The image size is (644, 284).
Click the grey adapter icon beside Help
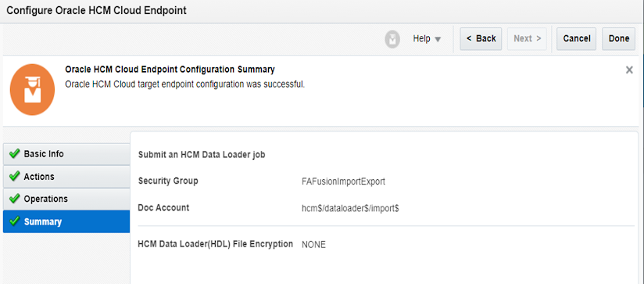(392, 39)
